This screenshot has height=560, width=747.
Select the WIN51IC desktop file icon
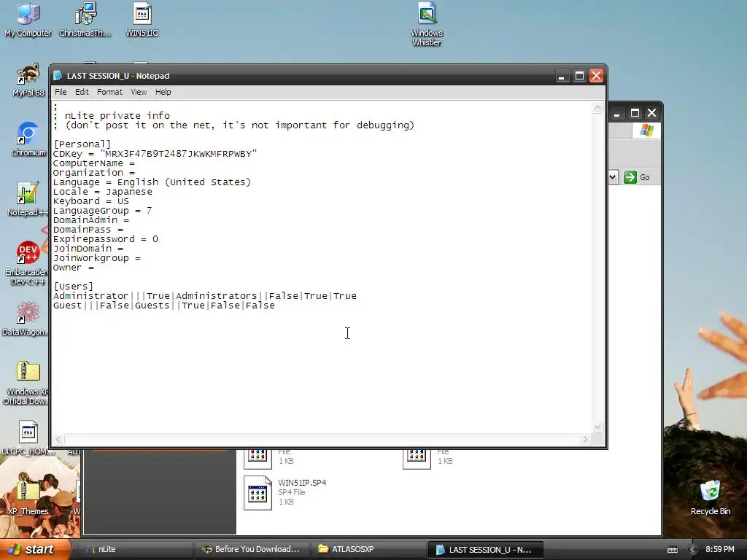coord(142,20)
